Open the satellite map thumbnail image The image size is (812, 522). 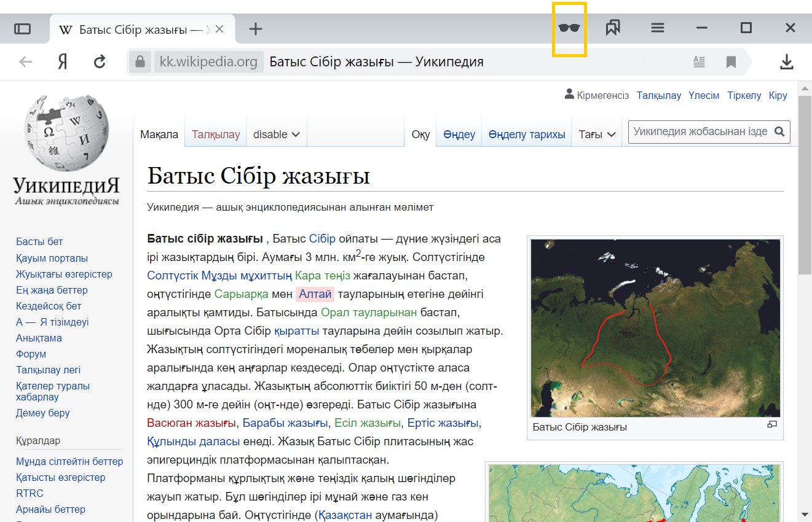(x=655, y=329)
